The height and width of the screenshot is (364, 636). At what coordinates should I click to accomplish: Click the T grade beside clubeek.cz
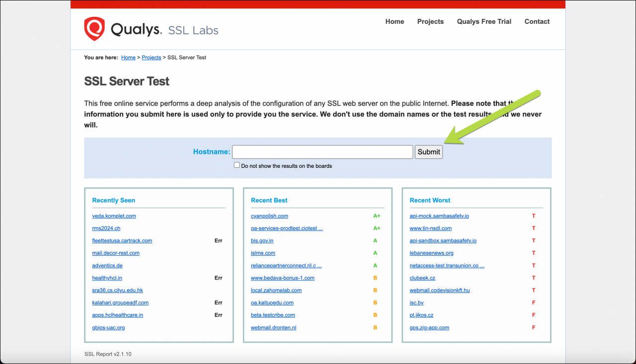(534, 278)
